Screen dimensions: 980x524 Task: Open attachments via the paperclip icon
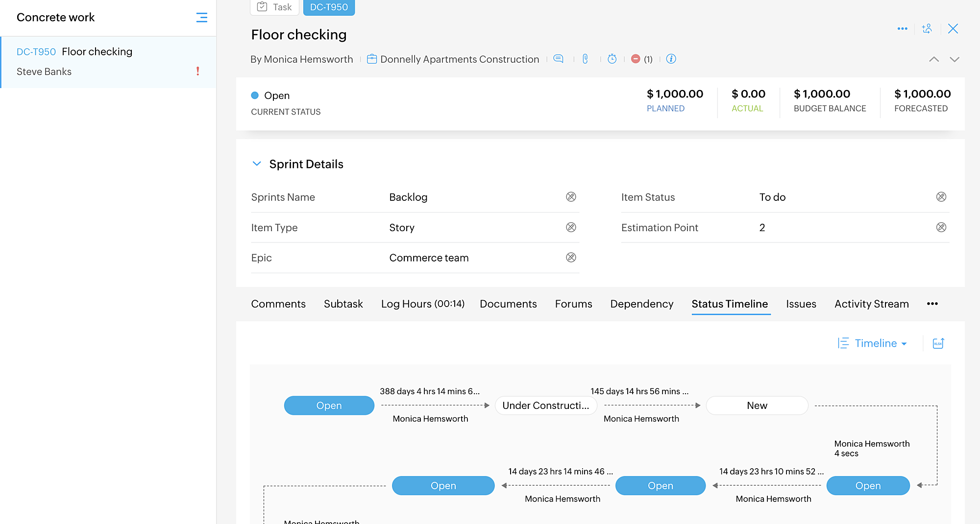[585, 59]
